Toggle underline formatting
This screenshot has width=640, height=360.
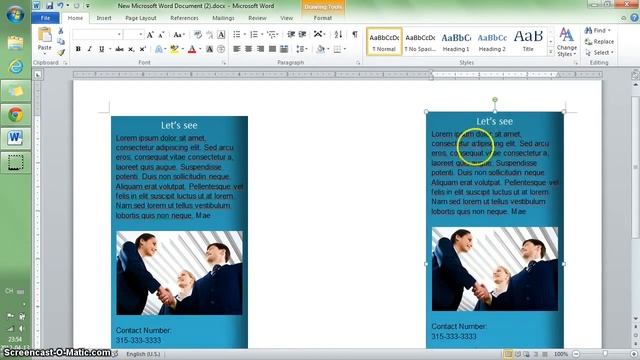point(101,49)
